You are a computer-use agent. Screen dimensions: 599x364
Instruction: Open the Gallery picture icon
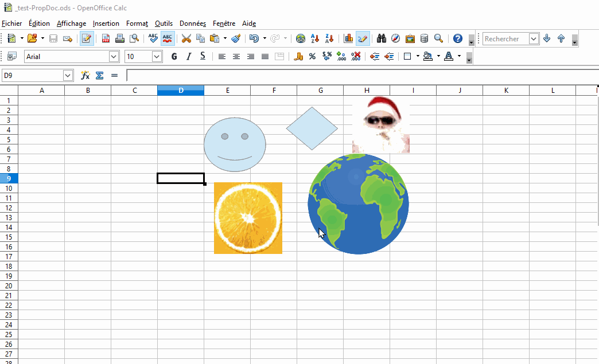410,38
